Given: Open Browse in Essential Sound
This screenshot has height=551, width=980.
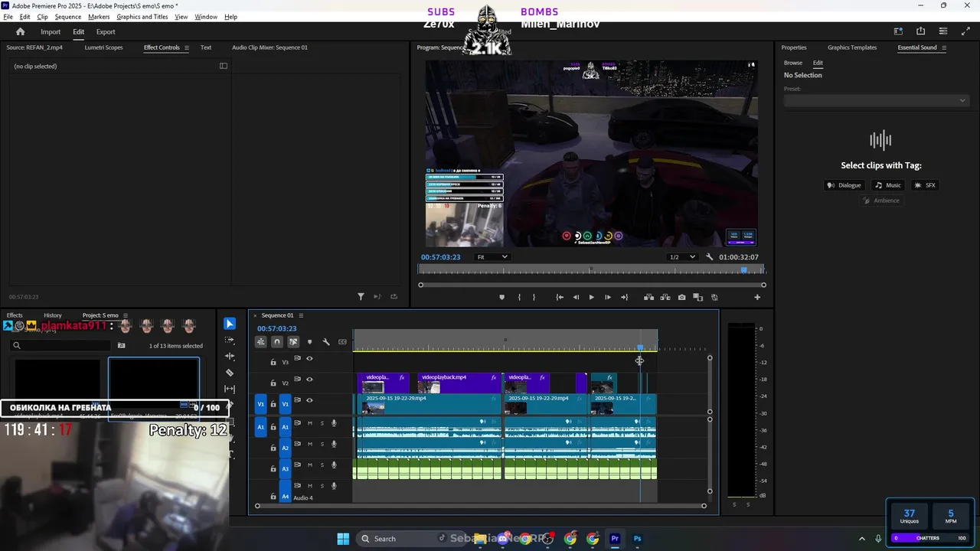Looking at the screenshot, I should pyautogui.click(x=793, y=63).
